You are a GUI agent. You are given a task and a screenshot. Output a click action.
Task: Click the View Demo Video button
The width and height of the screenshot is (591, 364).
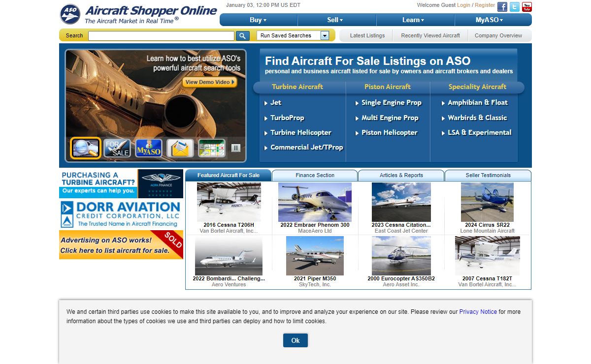(x=210, y=82)
